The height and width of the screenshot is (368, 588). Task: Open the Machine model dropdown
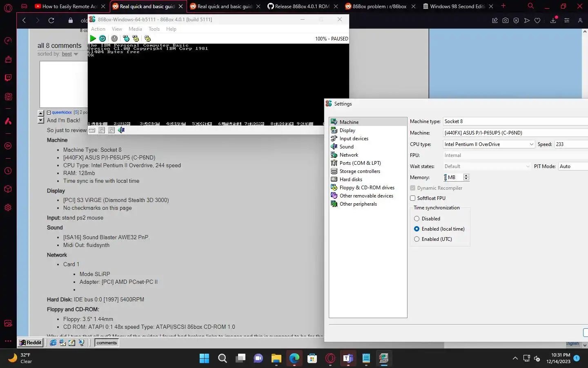tap(515, 133)
